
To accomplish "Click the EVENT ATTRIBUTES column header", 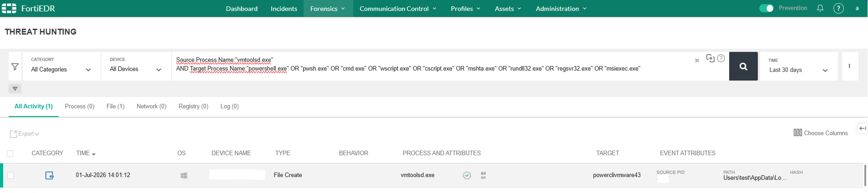I will click(x=688, y=153).
